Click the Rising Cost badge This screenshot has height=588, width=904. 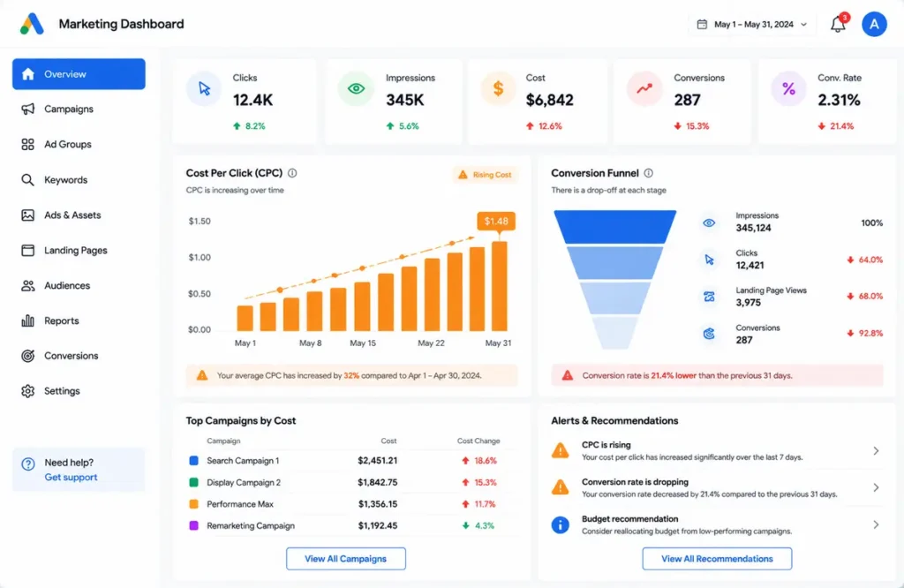click(485, 175)
